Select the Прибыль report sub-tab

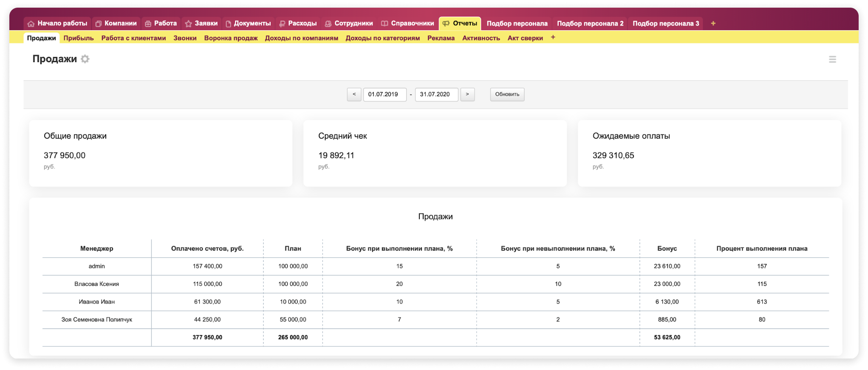click(x=79, y=38)
